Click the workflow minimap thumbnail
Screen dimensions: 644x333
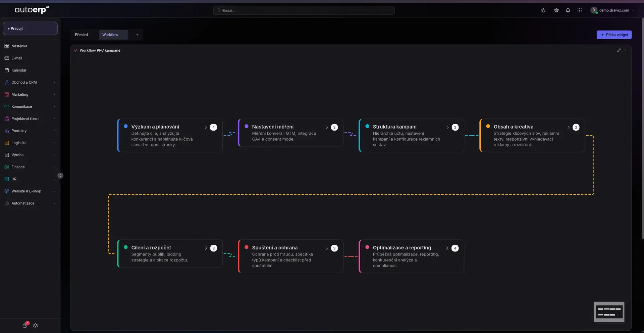(x=609, y=312)
